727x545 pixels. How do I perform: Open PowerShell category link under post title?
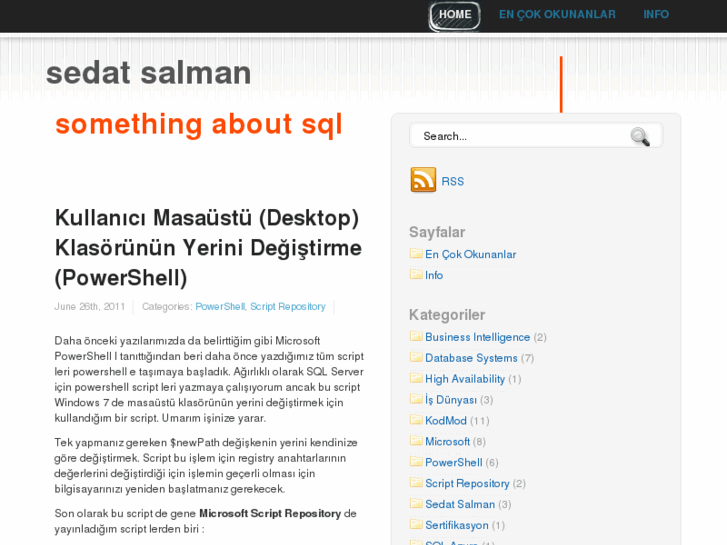click(x=220, y=307)
